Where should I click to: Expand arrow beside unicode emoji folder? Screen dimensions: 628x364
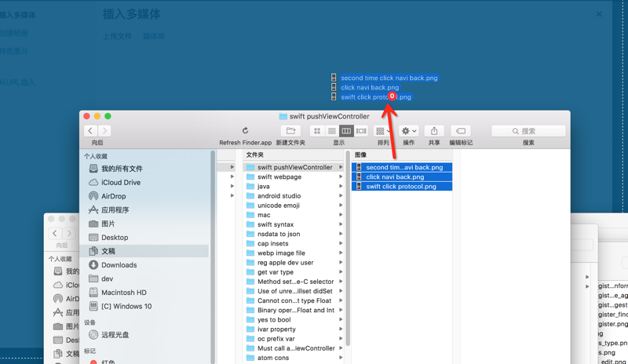coord(341,206)
